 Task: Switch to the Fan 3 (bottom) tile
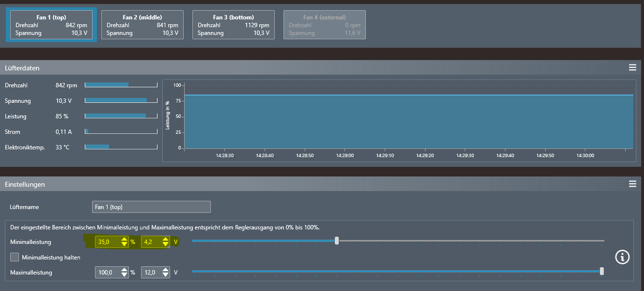[234, 25]
